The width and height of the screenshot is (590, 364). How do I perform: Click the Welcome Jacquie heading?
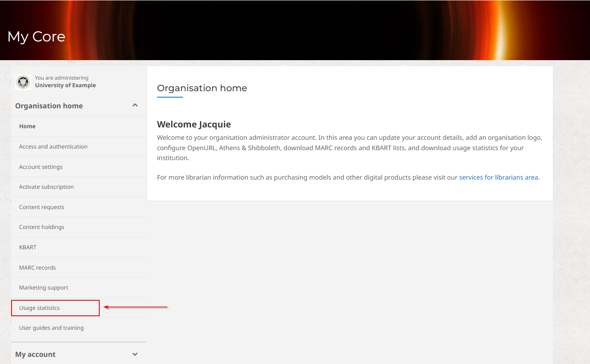194,124
